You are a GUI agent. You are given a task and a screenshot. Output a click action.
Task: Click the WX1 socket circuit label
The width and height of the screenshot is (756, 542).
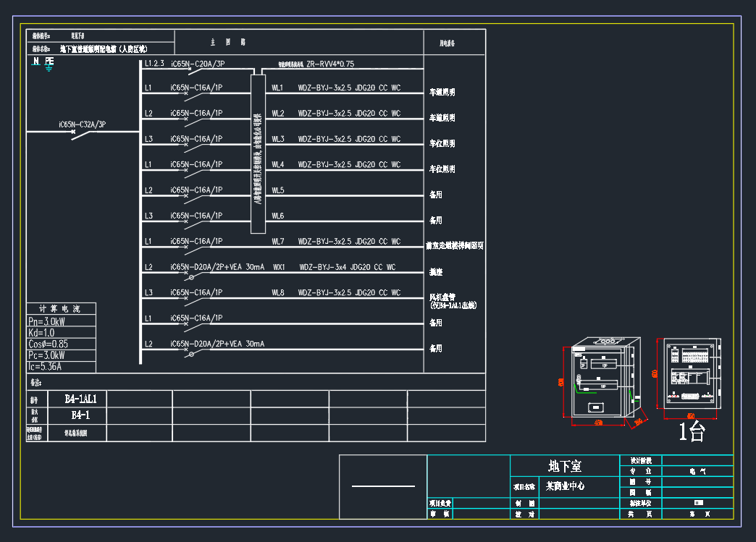click(x=279, y=267)
